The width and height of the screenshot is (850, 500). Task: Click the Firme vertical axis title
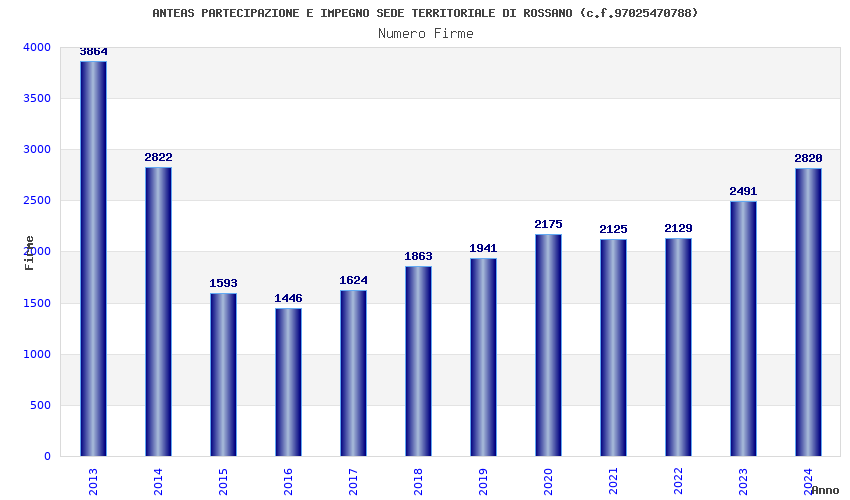29,253
